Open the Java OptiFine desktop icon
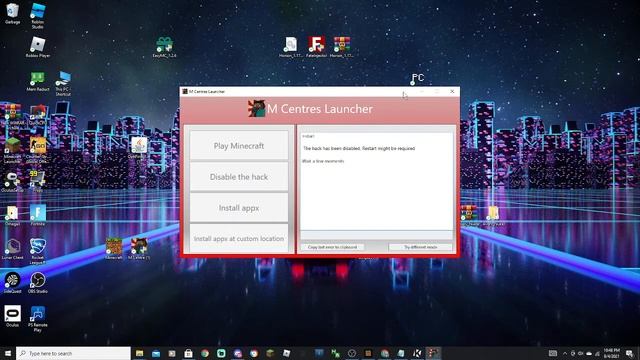Viewport: 640px width, 360px height. pos(139,148)
